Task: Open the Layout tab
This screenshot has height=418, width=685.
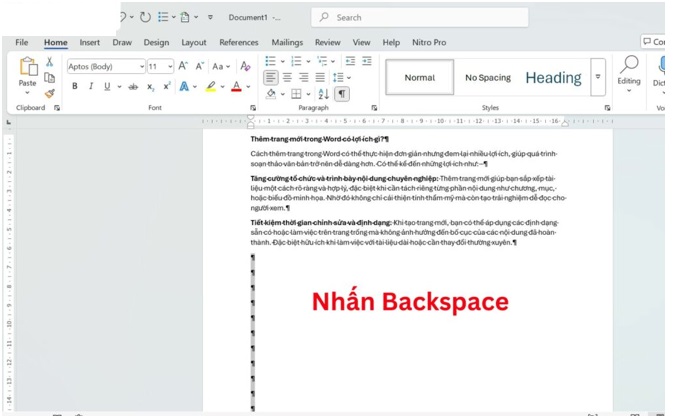Action: pos(194,42)
